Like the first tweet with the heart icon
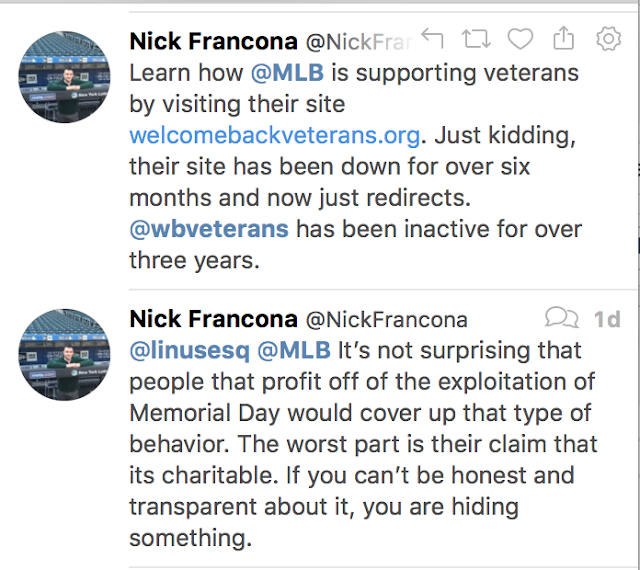The image size is (640, 570). tap(520, 39)
